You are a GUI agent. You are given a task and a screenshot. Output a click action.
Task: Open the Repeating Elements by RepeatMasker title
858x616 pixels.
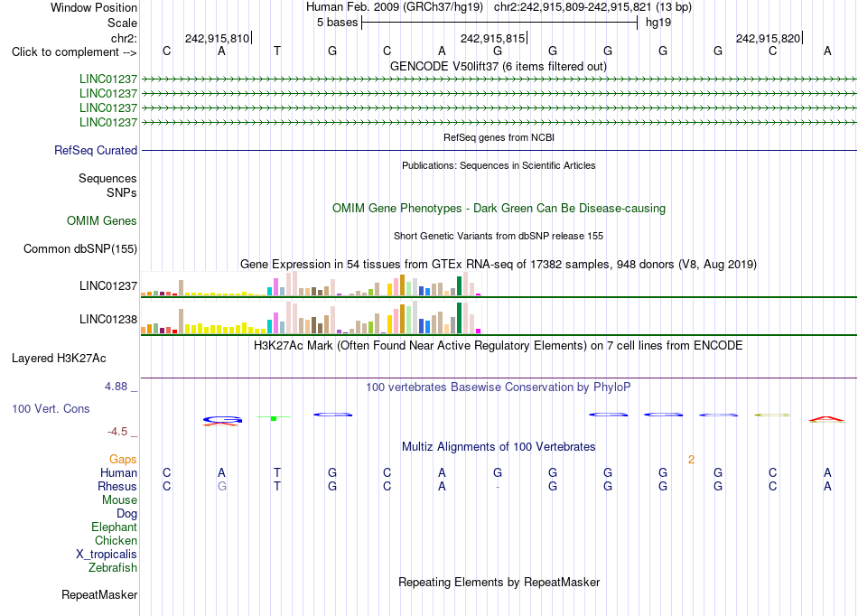(499, 583)
